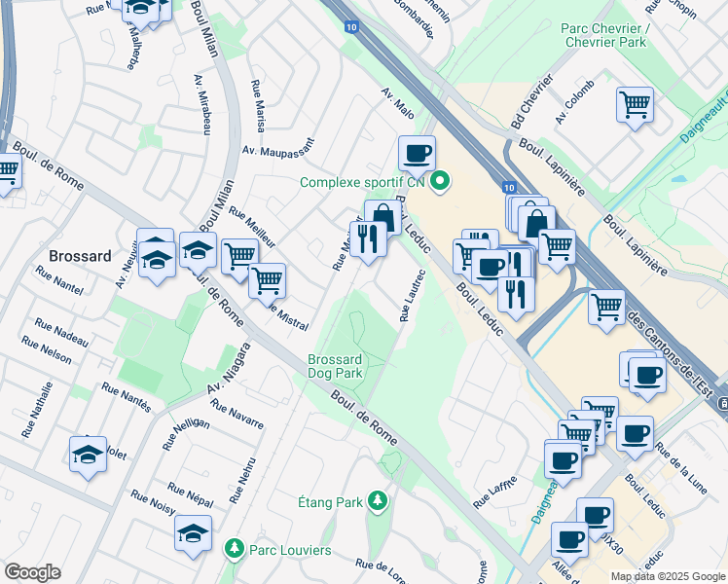The image size is (728, 584).
Task: Click the restaurant marker east of Boul. Leduc
Action: [516, 296]
